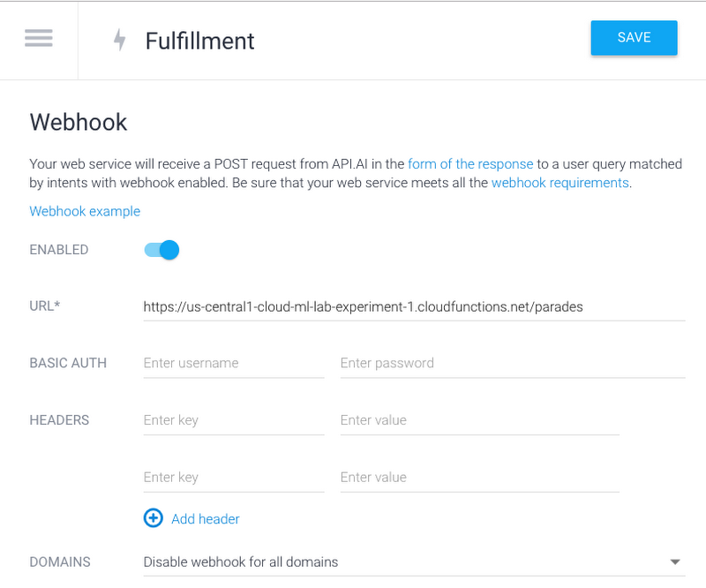Open the hamburger navigation menu
The width and height of the screenshot is (706, 588).
pyautogui.click(x=39, y=39)
